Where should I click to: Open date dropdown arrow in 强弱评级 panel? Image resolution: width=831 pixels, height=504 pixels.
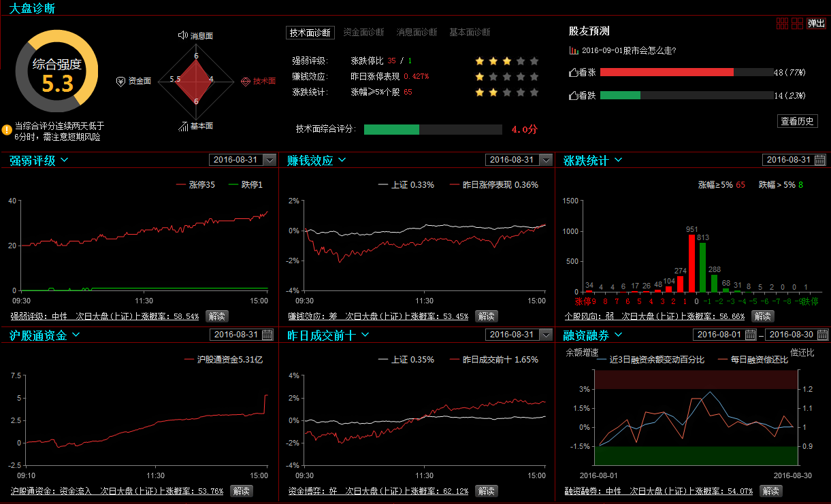(x=270, y=160)
